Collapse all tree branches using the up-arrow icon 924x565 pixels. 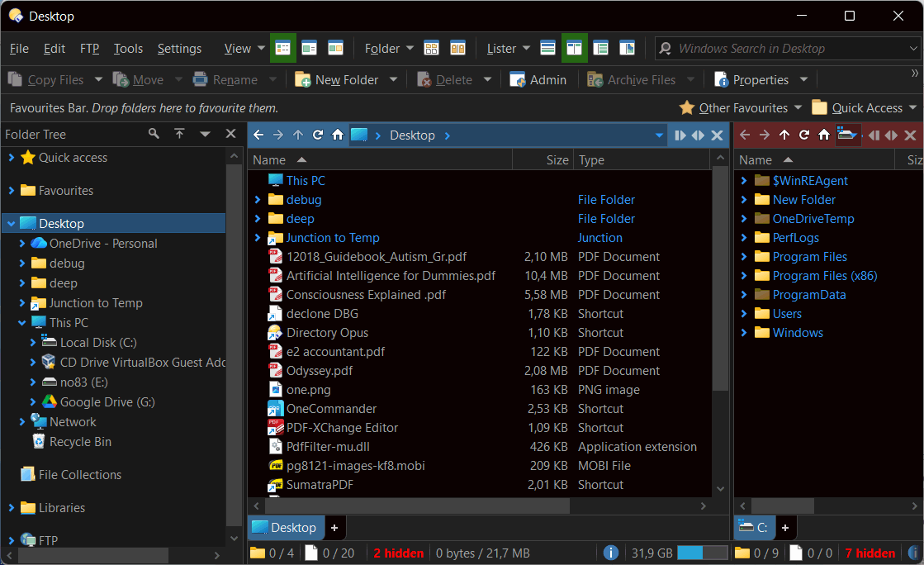tap(178, 133)
